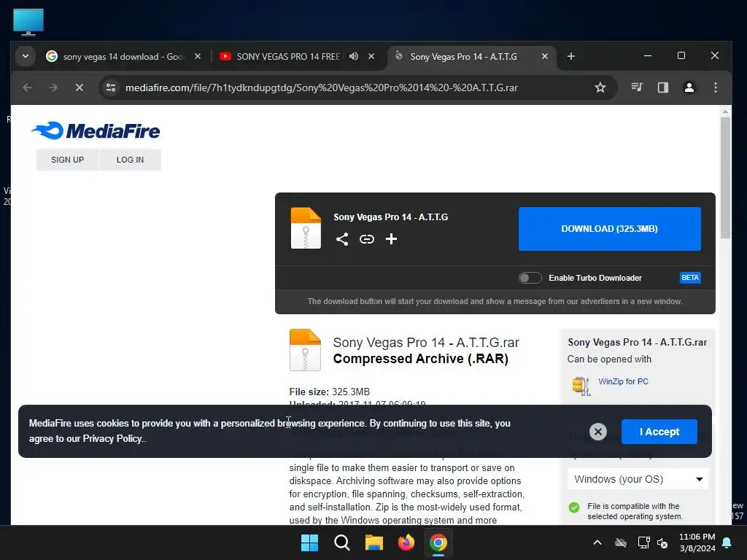747x560 pixels.
Task: Click Can be opened with text
Action: coord(609,359)
